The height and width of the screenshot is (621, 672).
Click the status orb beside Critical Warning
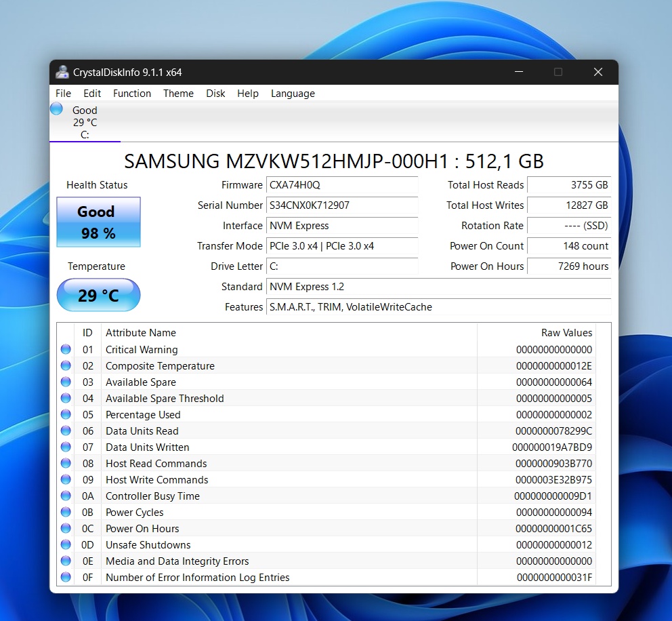click(x=66, y=350)
